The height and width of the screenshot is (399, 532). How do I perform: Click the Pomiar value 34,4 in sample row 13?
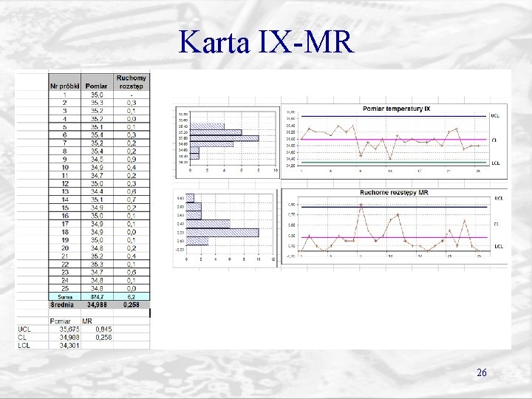[97, 191]
